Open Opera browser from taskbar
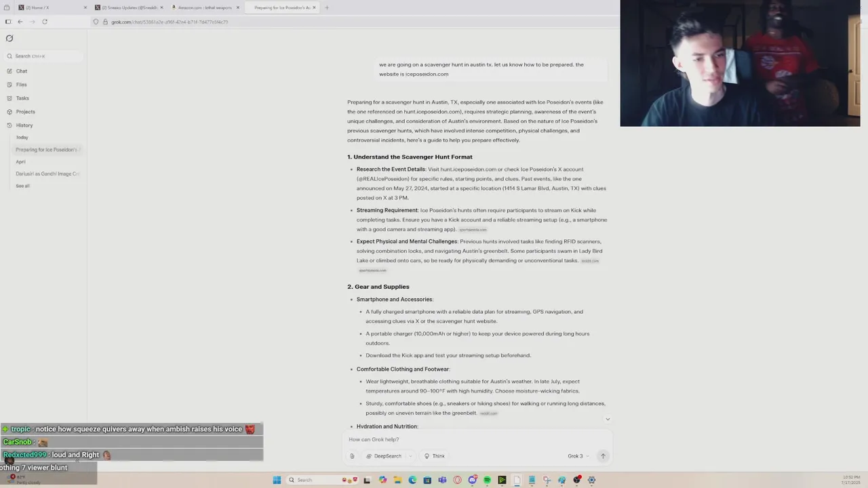The image size is (868, 488). click(457, 480)
